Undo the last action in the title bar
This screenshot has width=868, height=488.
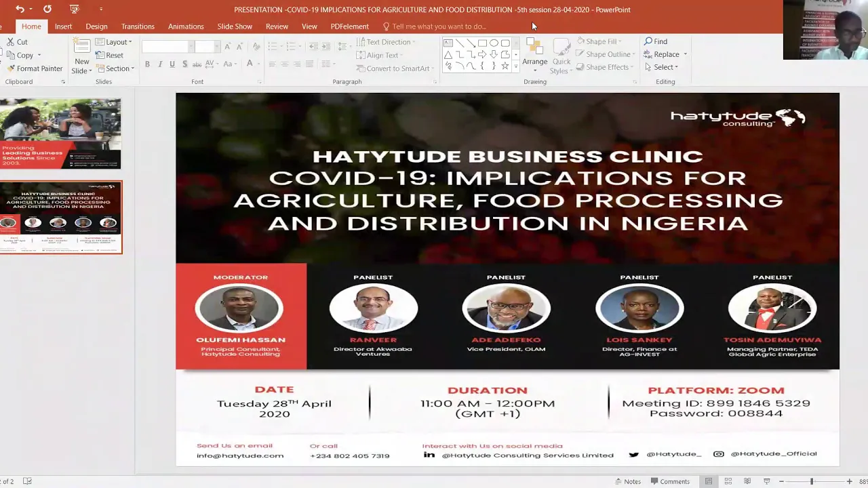[20, 9]
